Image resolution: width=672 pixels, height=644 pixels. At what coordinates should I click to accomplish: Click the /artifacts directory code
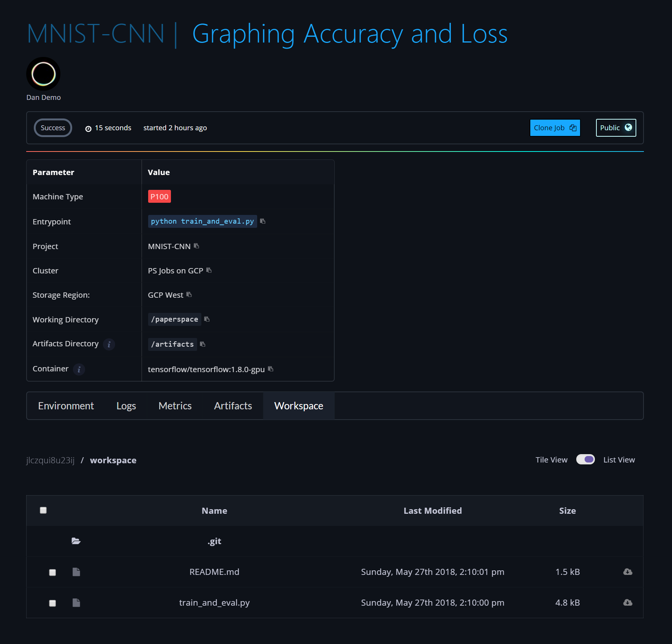pos(172,344)
